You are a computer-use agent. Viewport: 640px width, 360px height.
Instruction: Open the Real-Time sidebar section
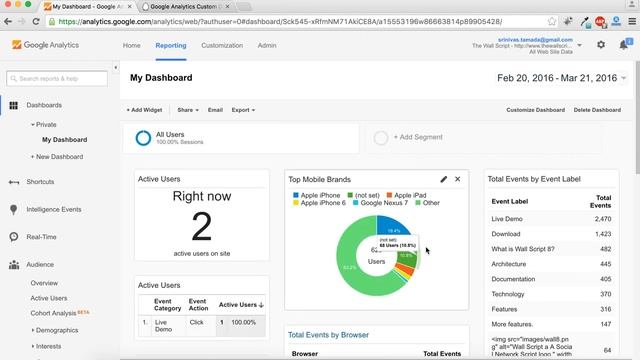click(41, 237)
